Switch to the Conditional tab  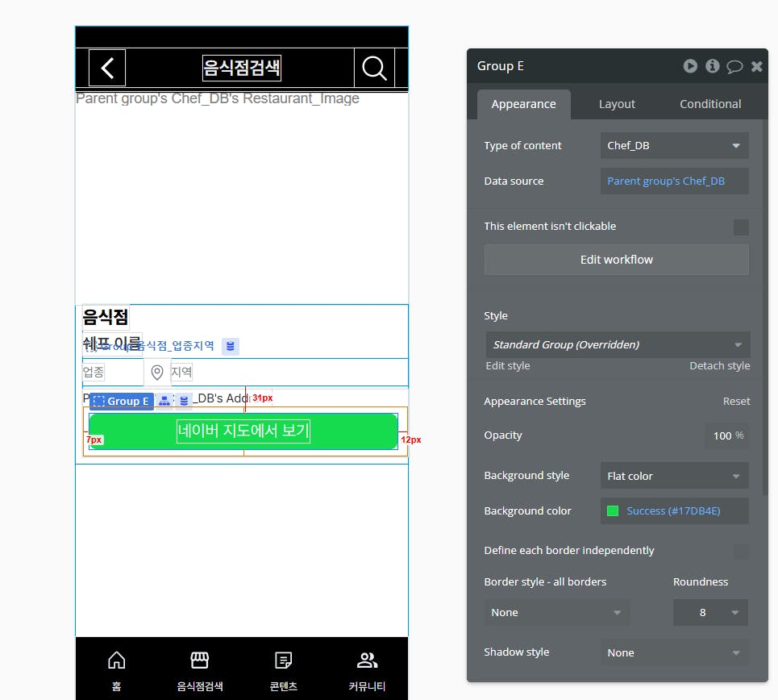coord(710,104)
